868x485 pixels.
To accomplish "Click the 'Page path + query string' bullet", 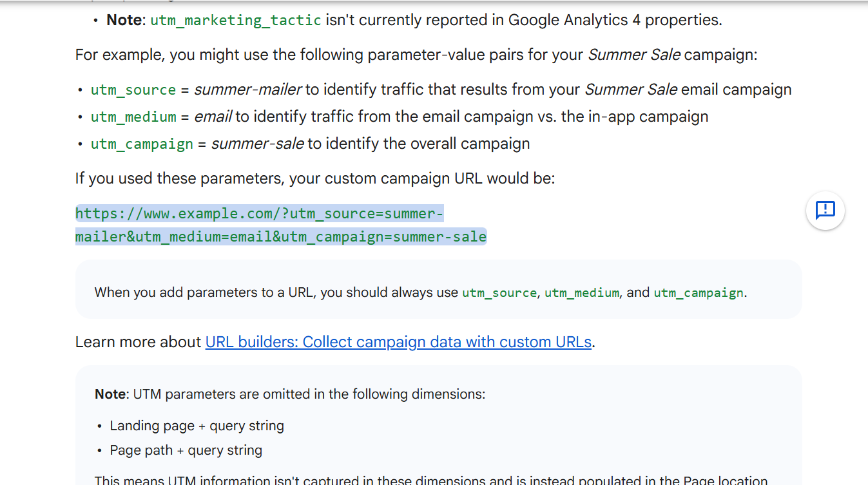I will tap(186, 450).
